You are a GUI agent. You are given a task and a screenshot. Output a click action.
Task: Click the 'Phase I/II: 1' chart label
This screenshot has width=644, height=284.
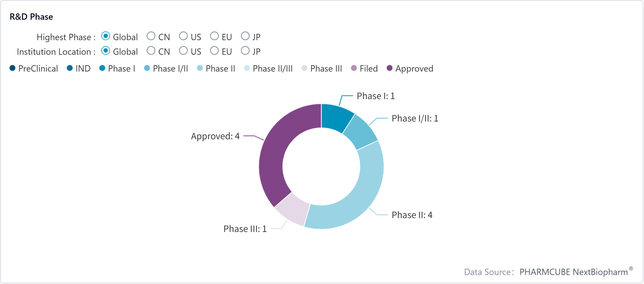415,119
